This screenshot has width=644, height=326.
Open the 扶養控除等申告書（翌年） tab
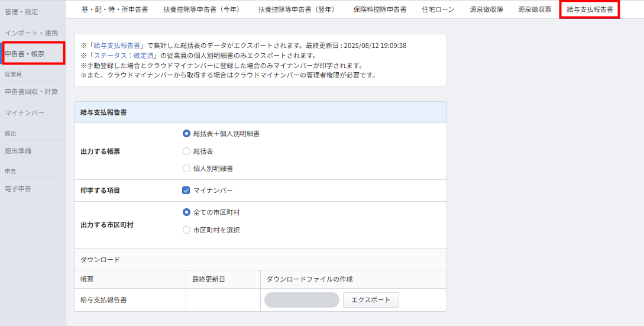click(x=296, y=9)
